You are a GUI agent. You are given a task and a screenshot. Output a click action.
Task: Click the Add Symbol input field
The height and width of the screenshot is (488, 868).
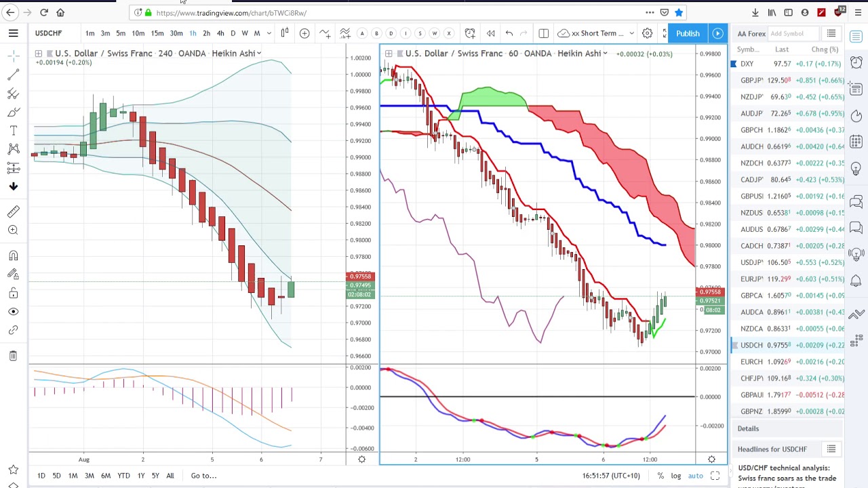pos(794,33)
